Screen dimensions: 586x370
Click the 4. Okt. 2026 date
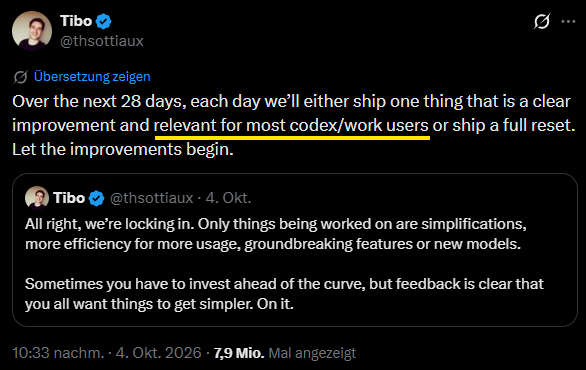[x=158, y=353]
